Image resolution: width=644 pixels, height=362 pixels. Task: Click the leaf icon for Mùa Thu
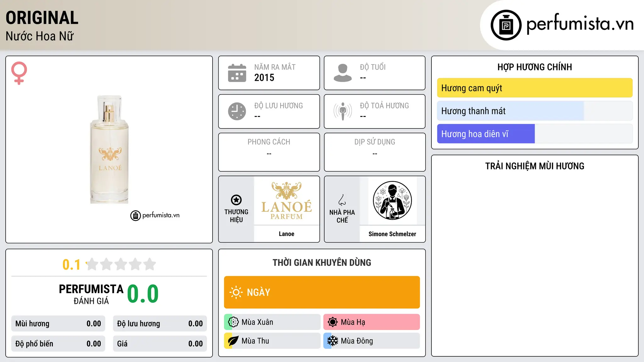tap(233, 341)
